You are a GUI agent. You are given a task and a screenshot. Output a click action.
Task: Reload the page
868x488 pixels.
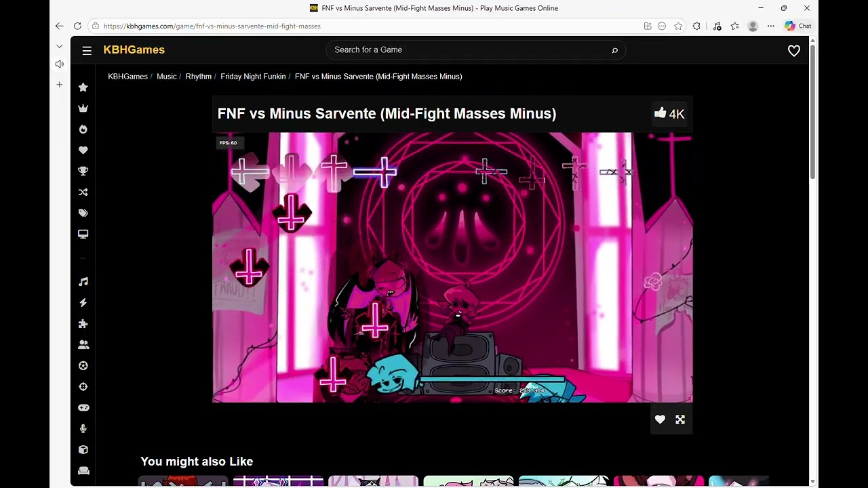coord(77,26)
